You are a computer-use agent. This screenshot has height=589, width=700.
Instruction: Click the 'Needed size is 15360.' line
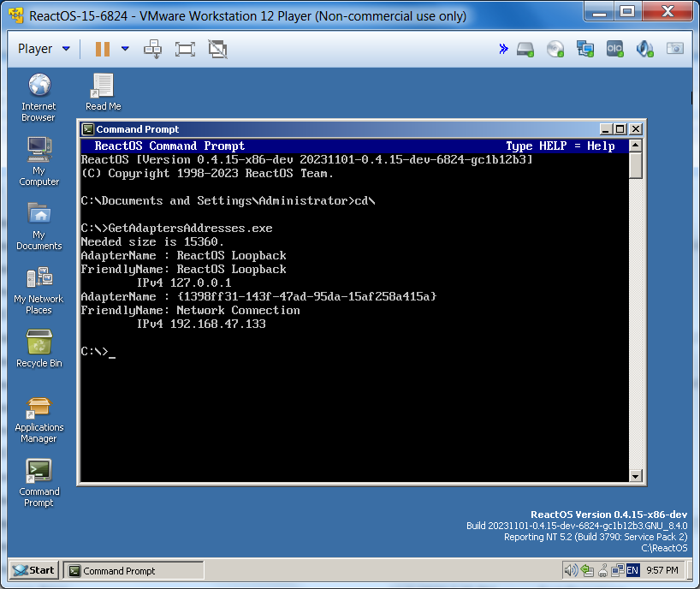click(x=152, y=242)
